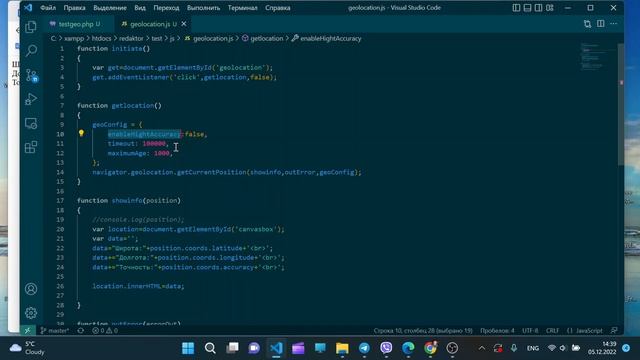Open the Вид menu

140,8
